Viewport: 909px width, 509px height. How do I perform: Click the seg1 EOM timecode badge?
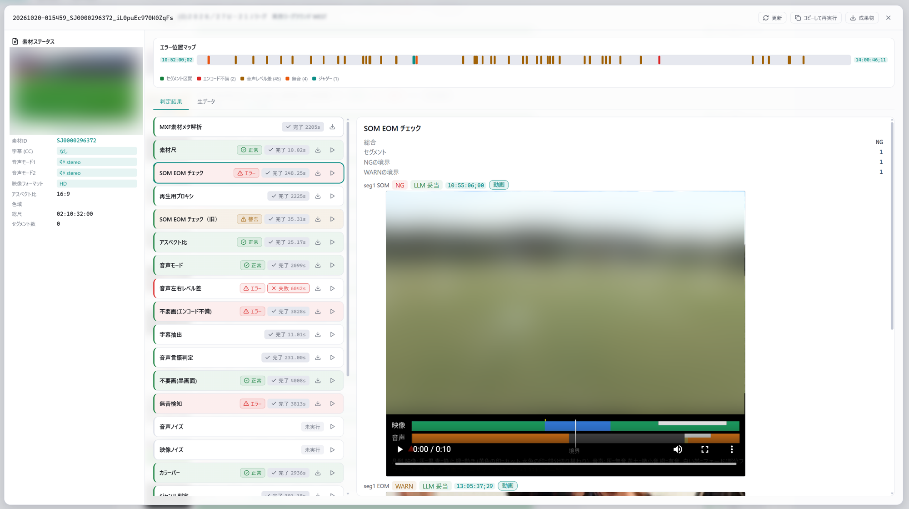(x=474, y=486)
